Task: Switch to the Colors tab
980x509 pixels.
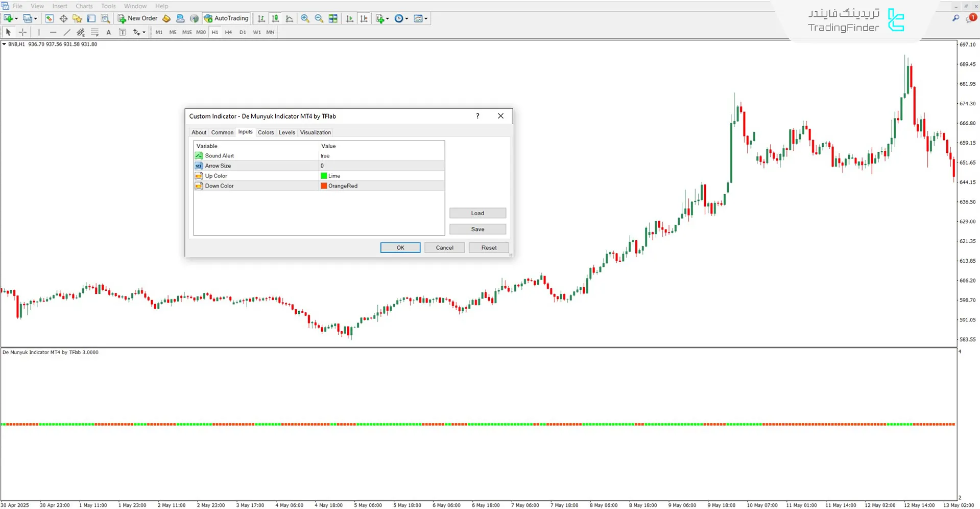Action: point(266,132)
